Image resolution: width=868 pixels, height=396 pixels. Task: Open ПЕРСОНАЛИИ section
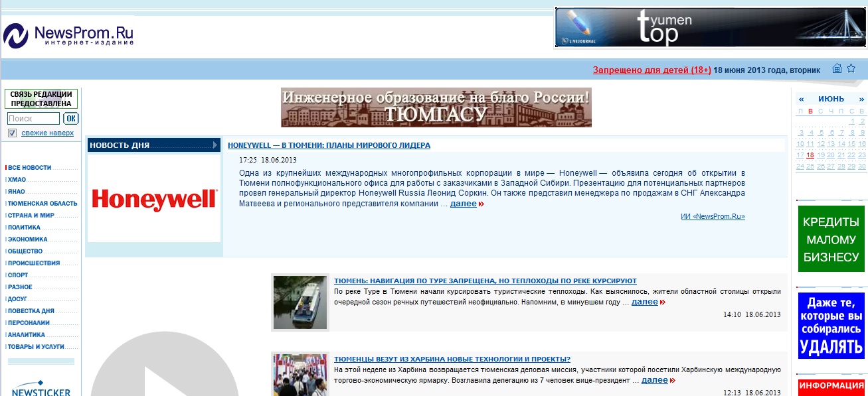29,323
